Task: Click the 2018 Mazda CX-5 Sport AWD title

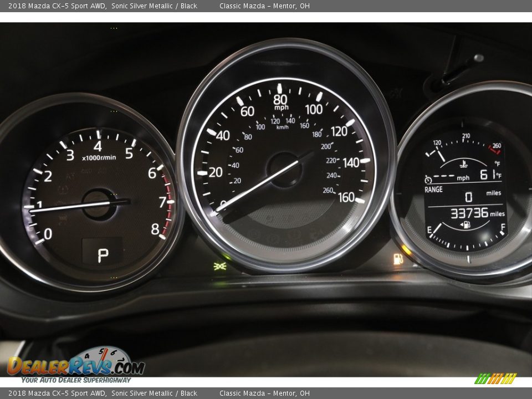Action: [57, 6]
